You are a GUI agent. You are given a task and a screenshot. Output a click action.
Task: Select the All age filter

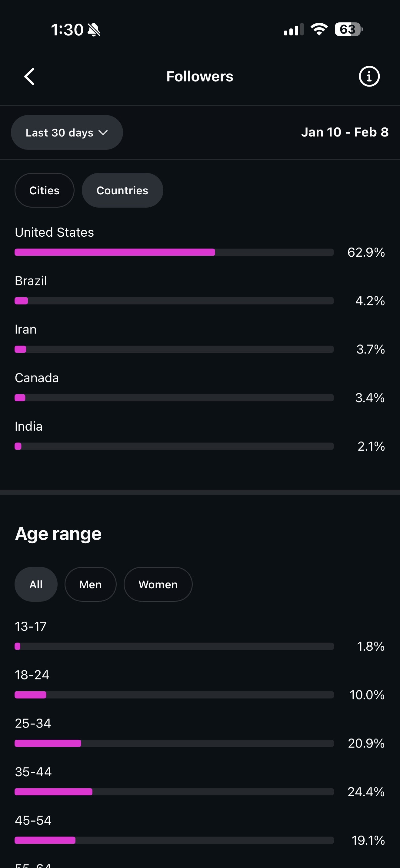(36, 584)
